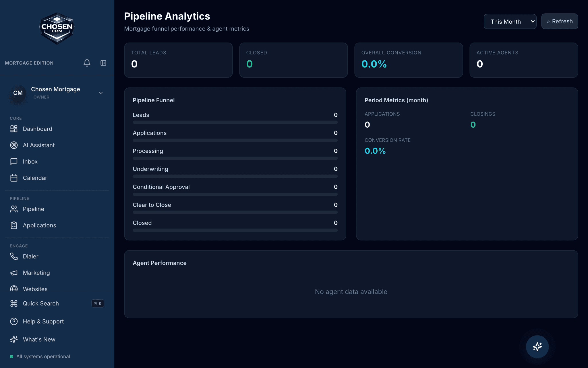
Task: Click the Closed stat card at top
Action: point(293,60)
